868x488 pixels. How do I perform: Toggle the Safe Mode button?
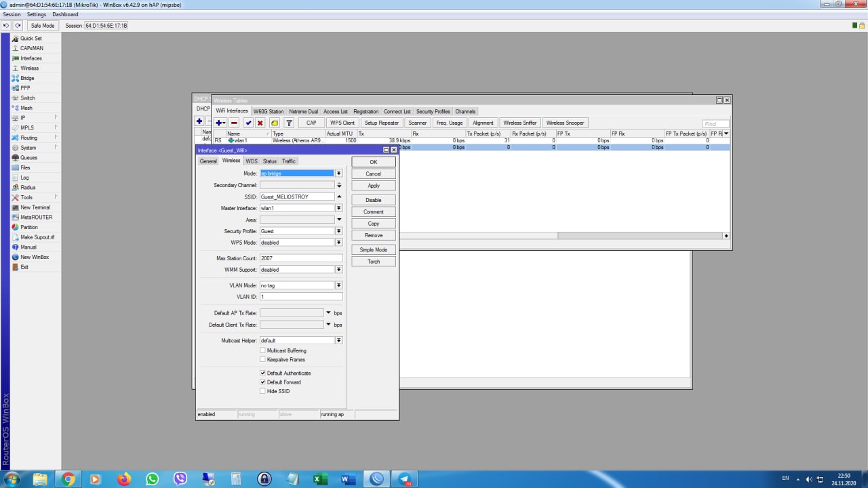click(x=43, y=26)
